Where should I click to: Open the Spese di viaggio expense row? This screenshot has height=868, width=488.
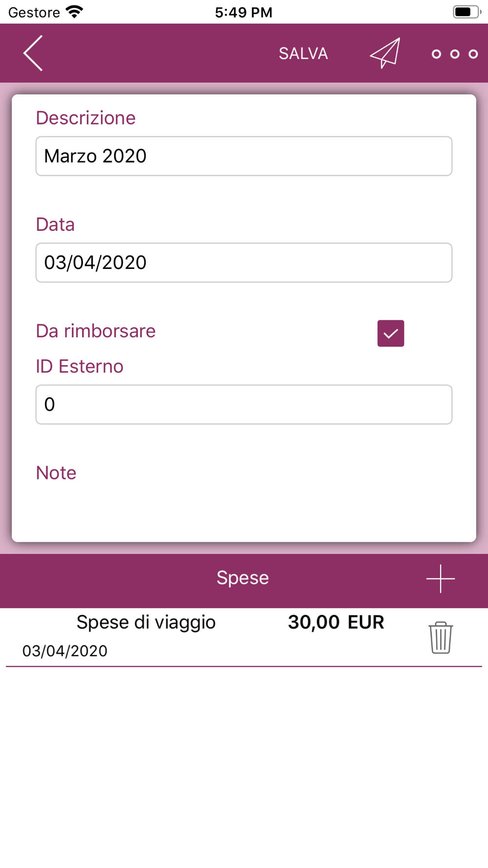click(244, 637)
